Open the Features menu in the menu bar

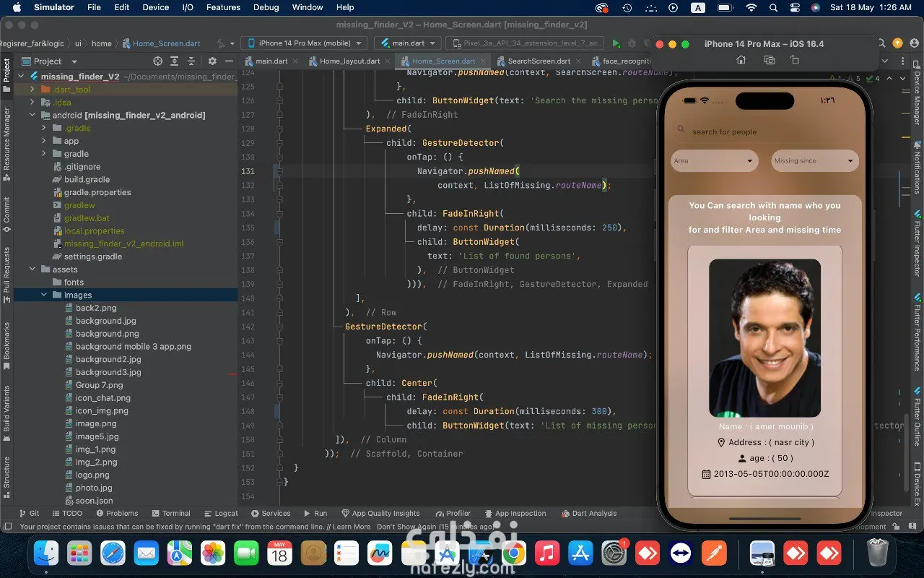223,7
